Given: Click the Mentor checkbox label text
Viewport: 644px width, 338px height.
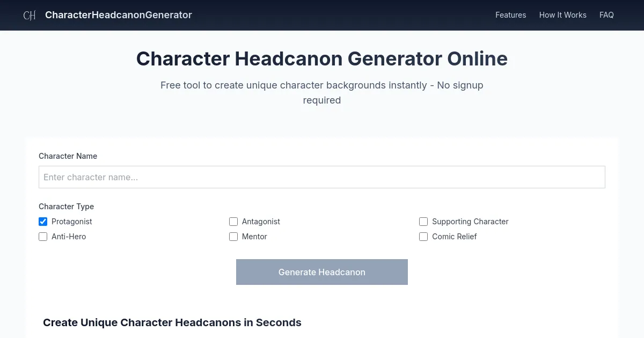Looking at the screenshot, I should 254,237.
